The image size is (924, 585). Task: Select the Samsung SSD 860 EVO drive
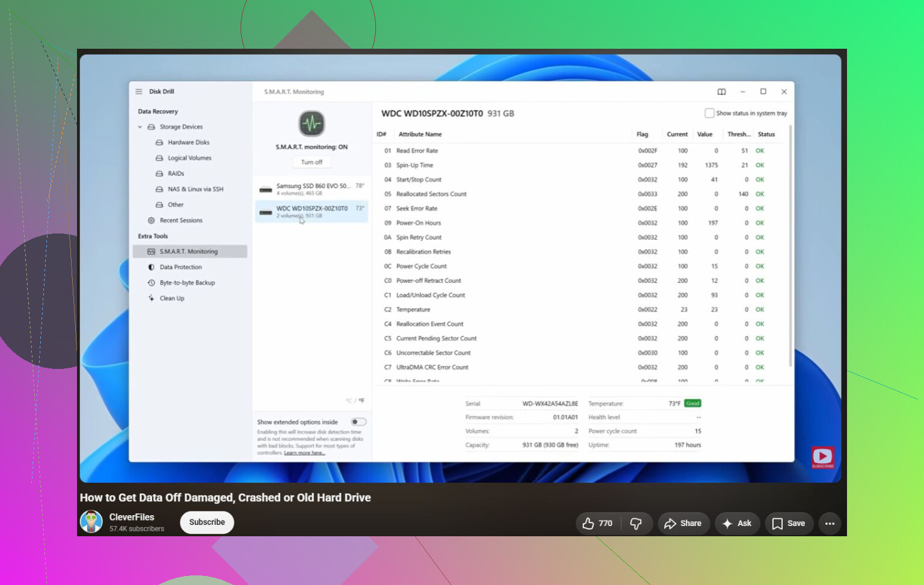tap(312, 189)
